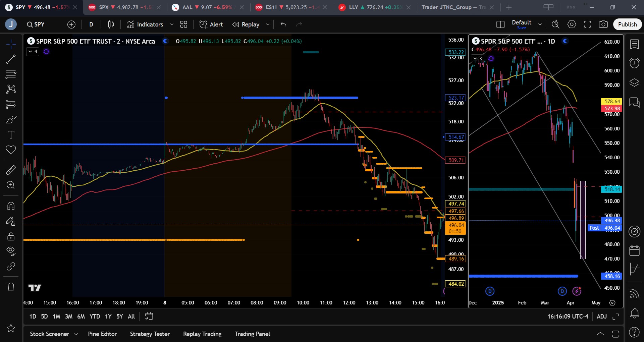Open favorites toolbar star icon
Viewport: 644px width, 342px height.
(11, 328)
